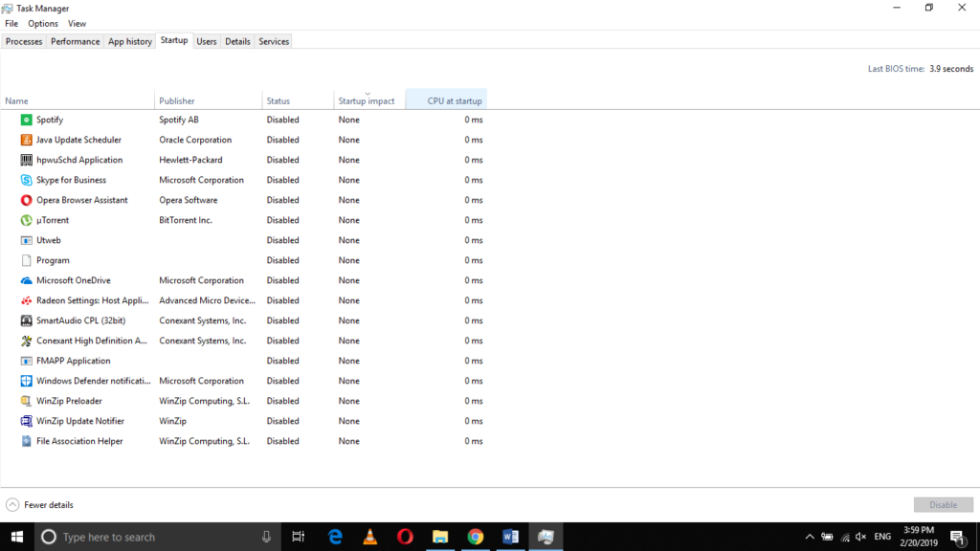Open Microsoft Edge from the taskbar
Screen dimensions: 980x551
click(336, 537)
